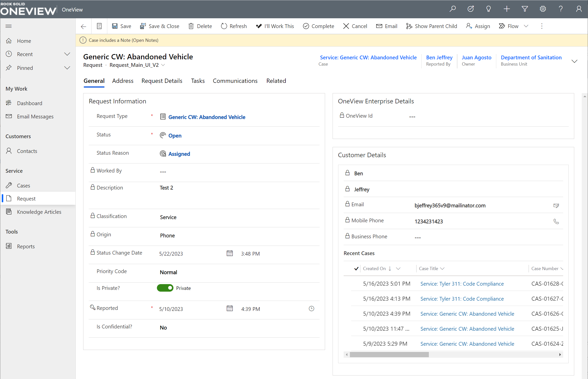588x379 pixels.
Task: Open the Reported date calendar picker
Action: (x=230, y=309)
